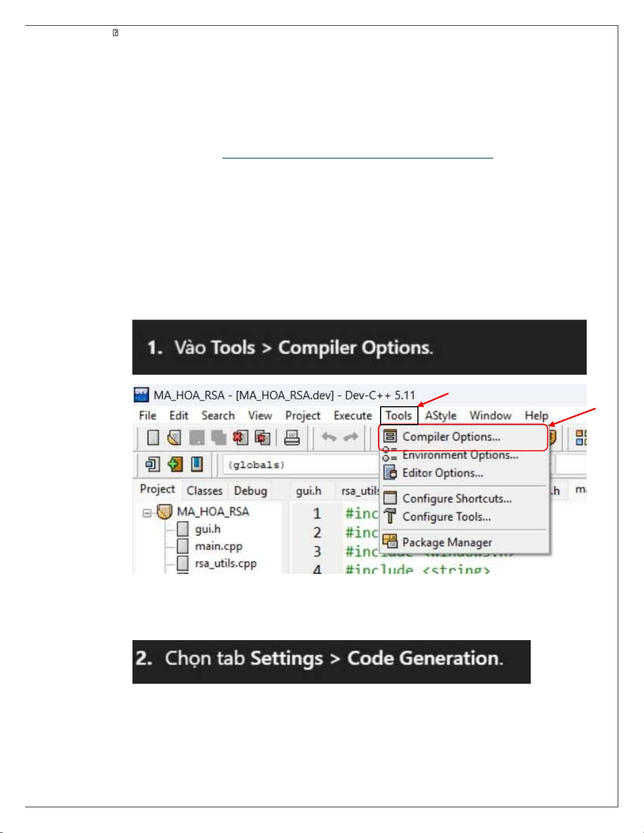Open the (globals) scope dropdown
This screenshot has height=833, width=644.
tap(300, 465)
